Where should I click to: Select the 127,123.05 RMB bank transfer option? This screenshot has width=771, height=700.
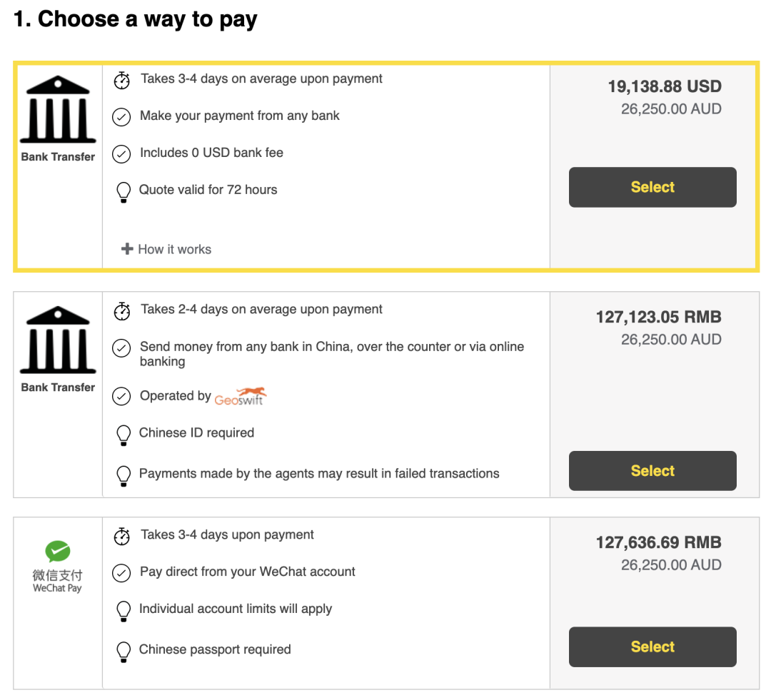point(652,471)
